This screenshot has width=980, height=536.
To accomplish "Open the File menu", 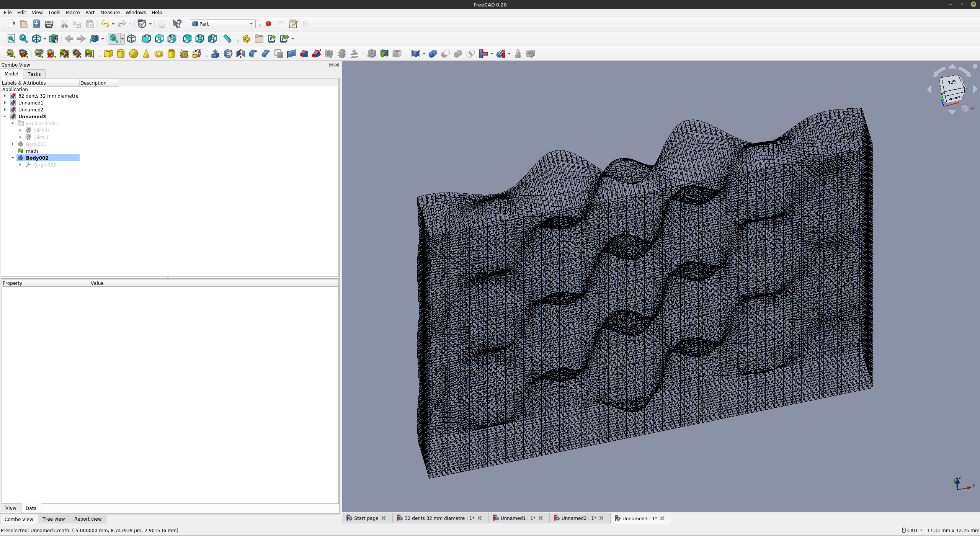I will pos(8,12).
